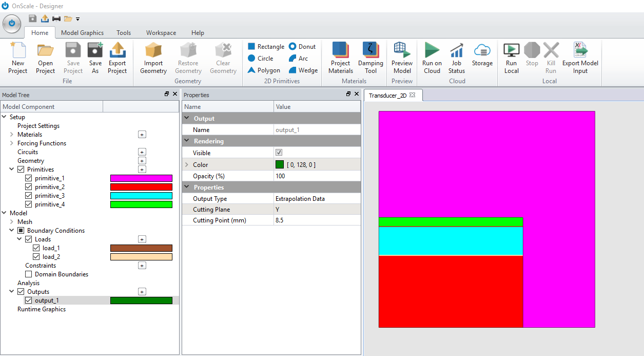Select the Arc primitive tool
Image resolution: width=644 pixels, height=356 pixels.
[298, 59]
